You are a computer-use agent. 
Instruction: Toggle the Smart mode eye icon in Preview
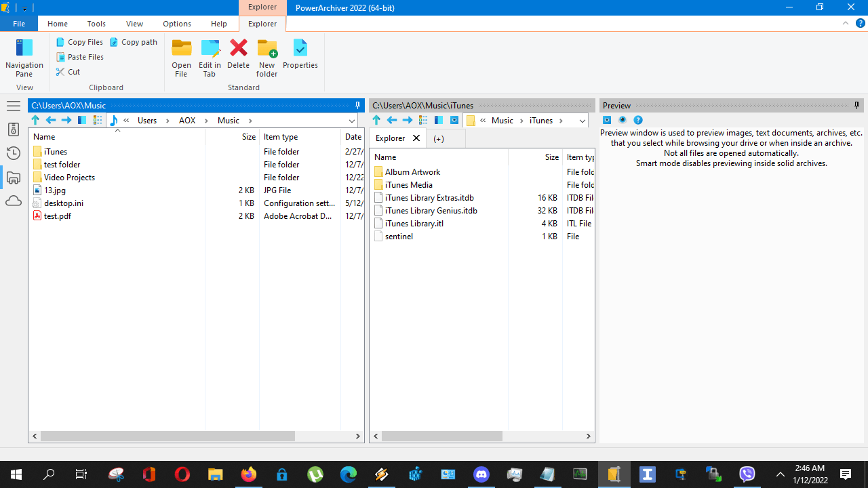coord(623,120)
